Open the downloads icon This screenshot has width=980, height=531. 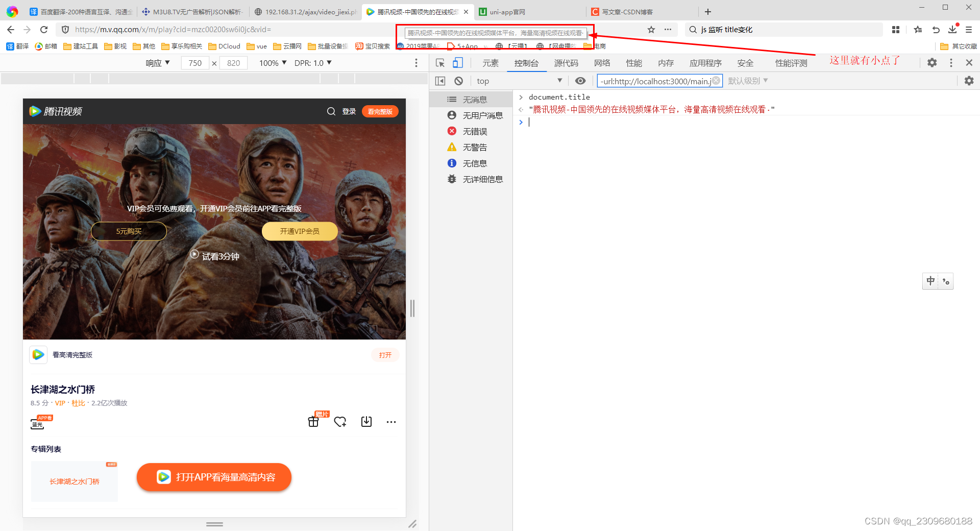coord(952,30)
